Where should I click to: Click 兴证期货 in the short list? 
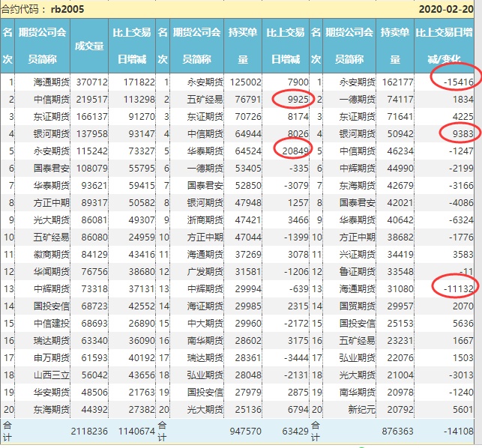[358, 254]
